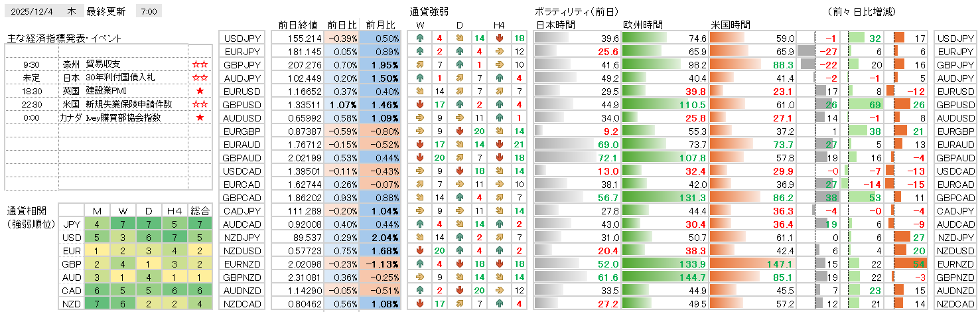Click the H4 right arrow in AUDNZD row
This screenshot has height=312, width=980.
pos(500,290)
